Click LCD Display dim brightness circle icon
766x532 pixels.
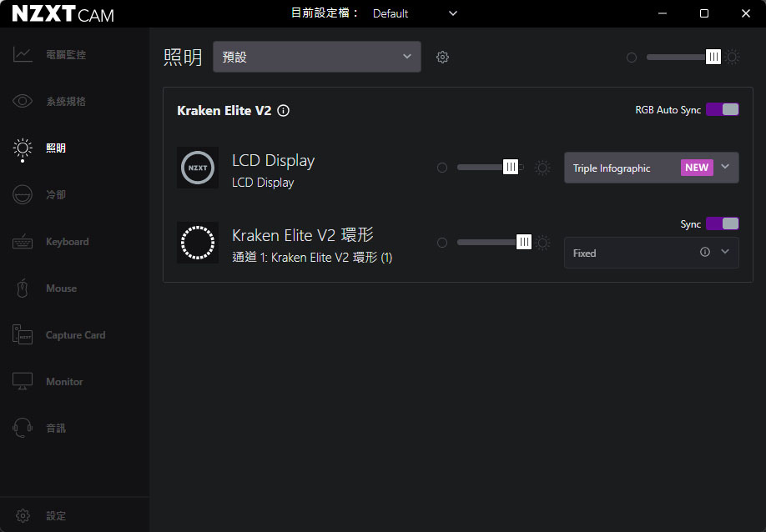point(442,168)
